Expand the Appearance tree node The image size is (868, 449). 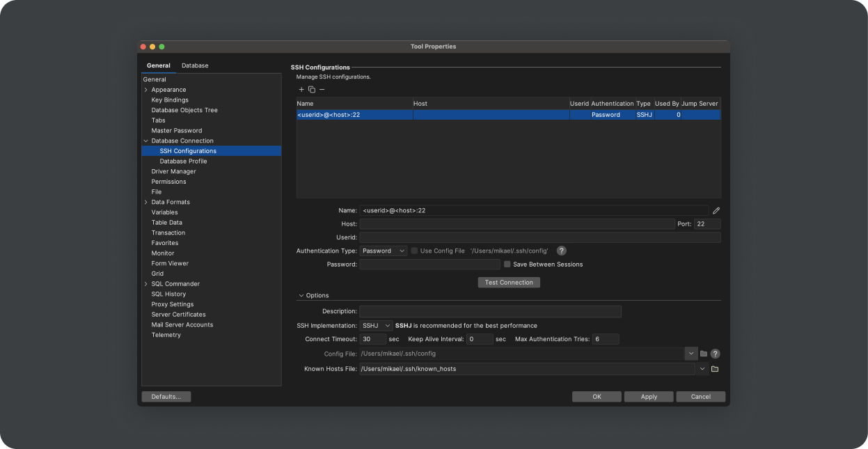(x=145, y=89)
